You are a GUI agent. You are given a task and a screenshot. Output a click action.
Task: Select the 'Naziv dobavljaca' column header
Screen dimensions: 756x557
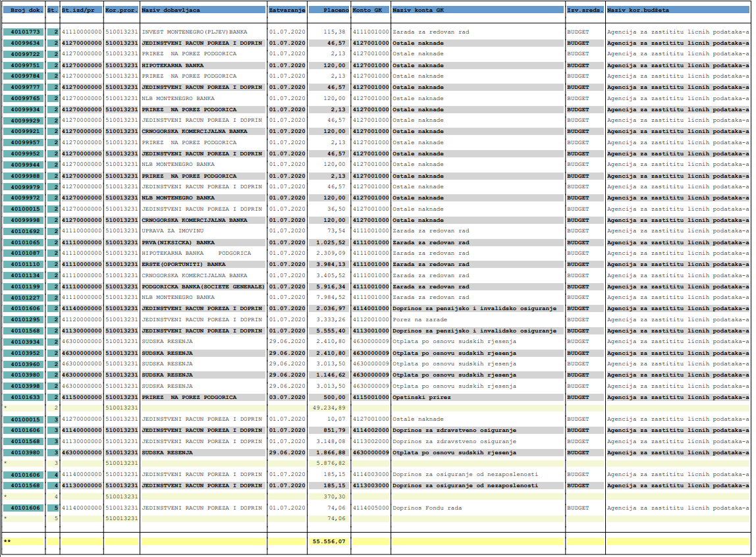203,11
